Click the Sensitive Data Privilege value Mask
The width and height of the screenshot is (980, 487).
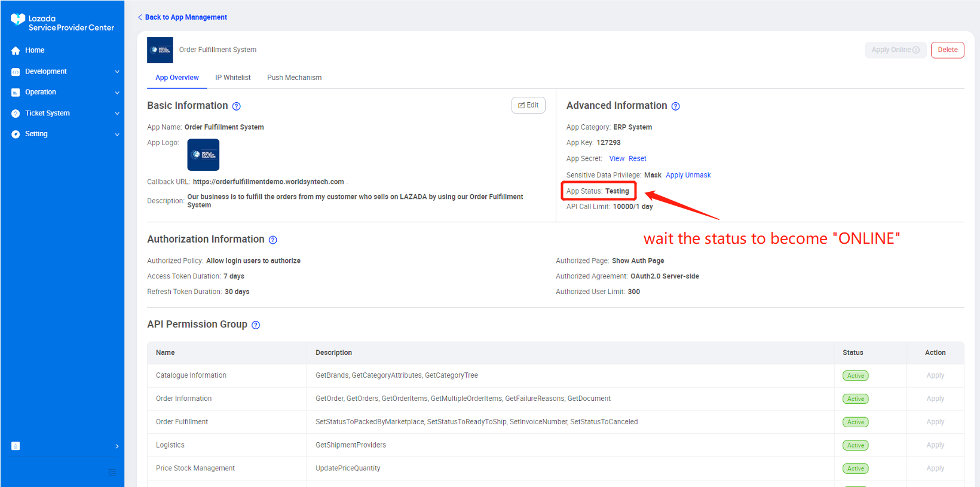[x=653, y=176]
